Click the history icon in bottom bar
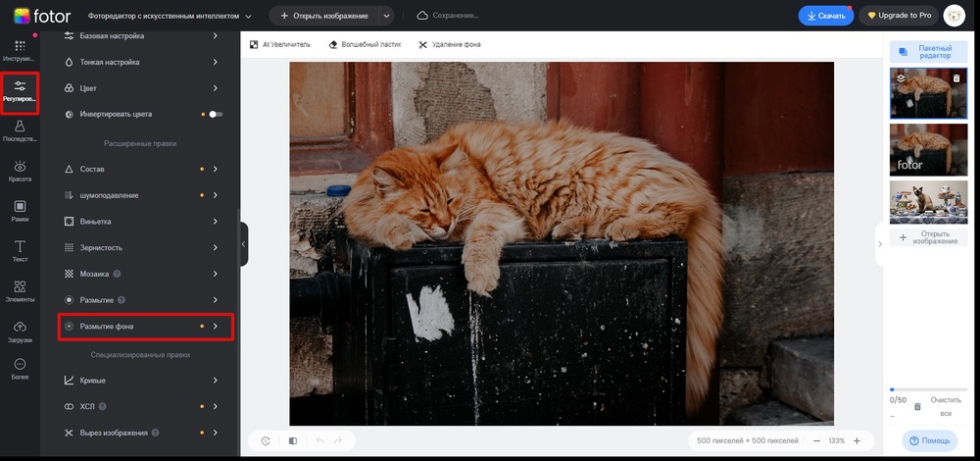980x461 pixels. click(266, 441)
